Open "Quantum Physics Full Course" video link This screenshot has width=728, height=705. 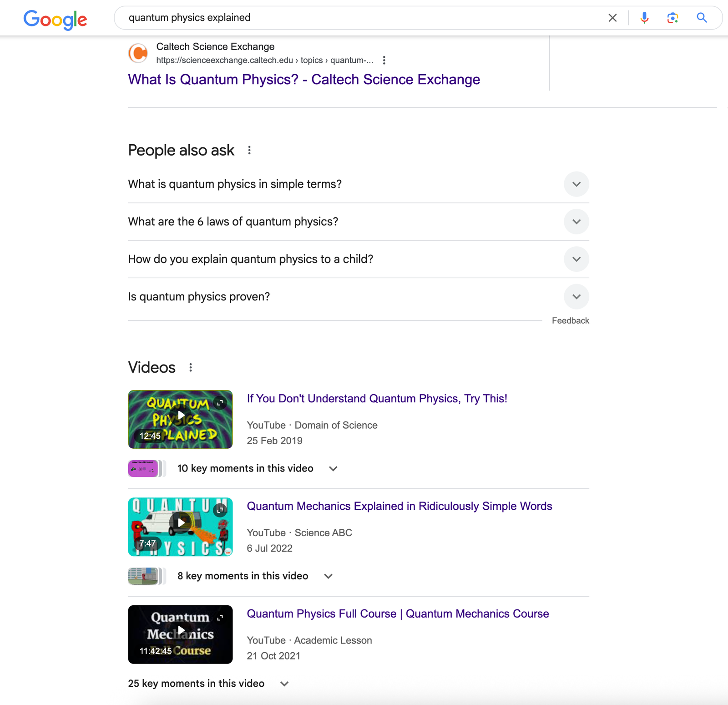397,614
